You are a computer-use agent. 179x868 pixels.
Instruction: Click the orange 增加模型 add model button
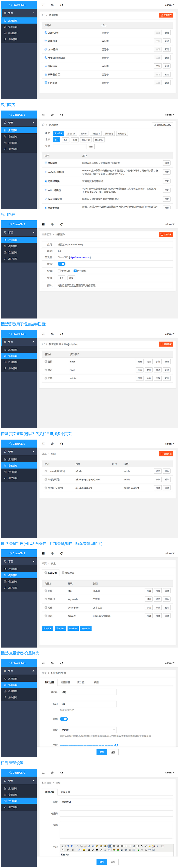(166, 344)
